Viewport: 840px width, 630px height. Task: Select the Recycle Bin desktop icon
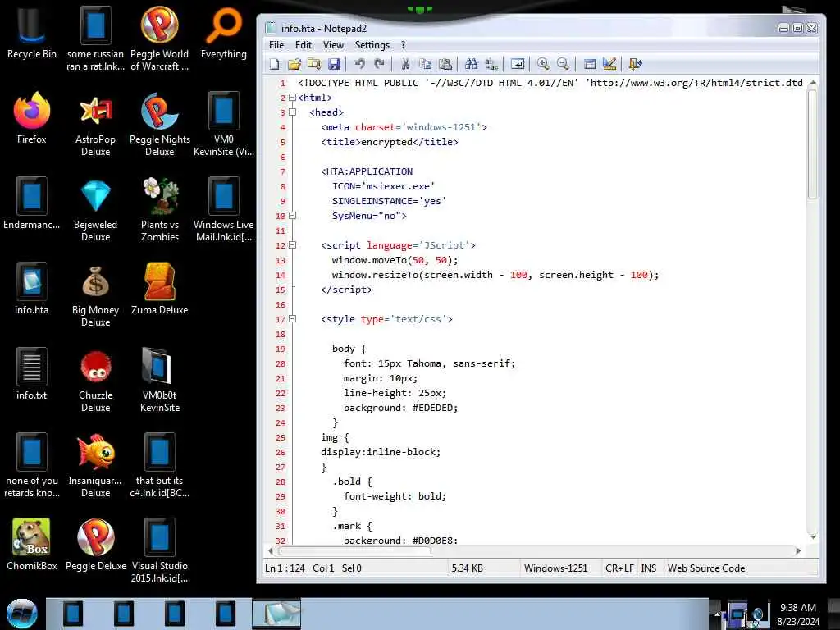(32, 31)
